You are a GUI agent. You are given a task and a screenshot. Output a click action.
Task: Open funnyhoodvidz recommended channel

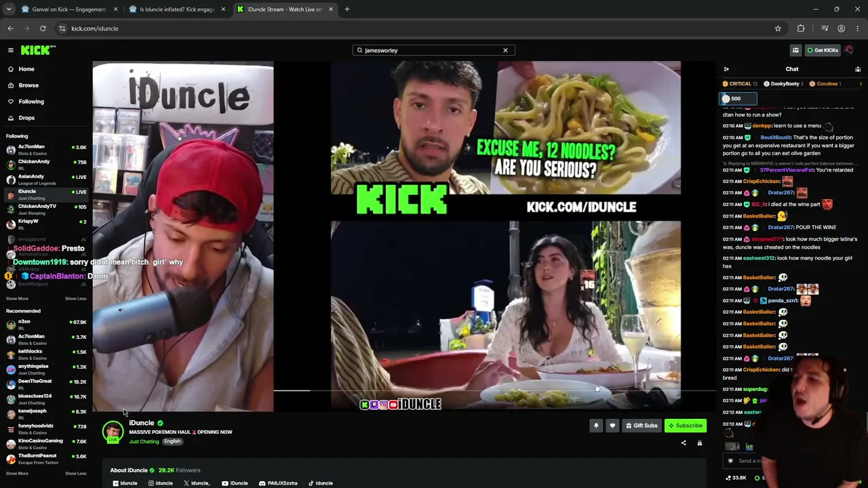[46, 428]
